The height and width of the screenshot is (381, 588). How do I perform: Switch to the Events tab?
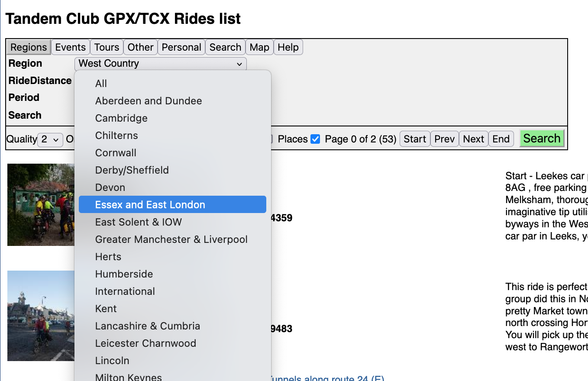pos(70,47)
